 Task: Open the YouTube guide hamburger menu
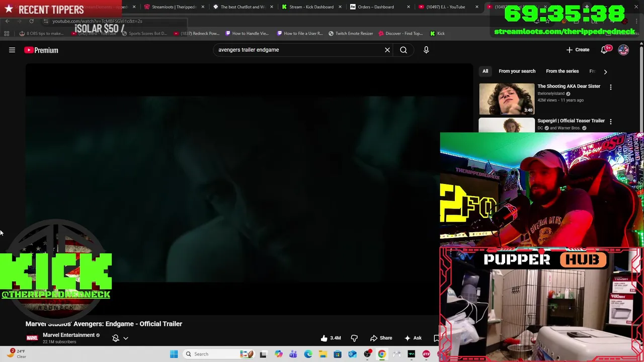[12, 50]
